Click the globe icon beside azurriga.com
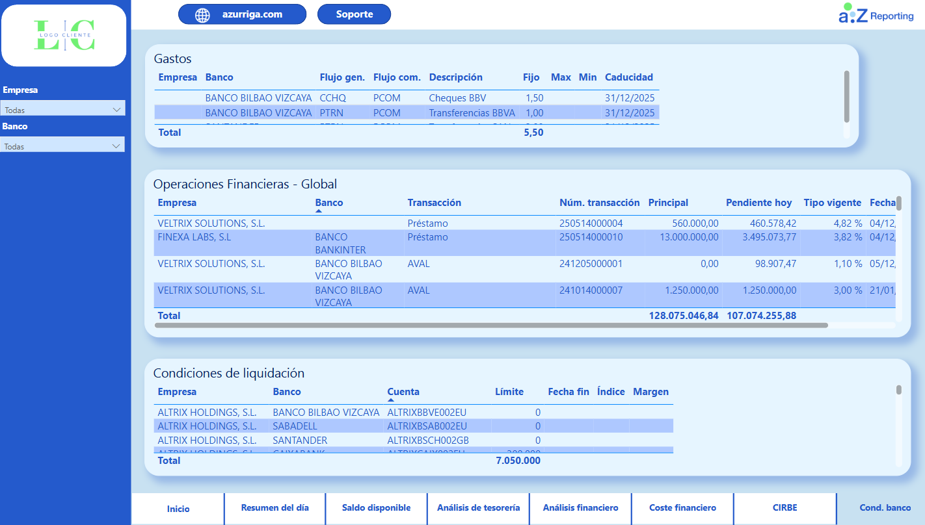 [x=202, y=15]
